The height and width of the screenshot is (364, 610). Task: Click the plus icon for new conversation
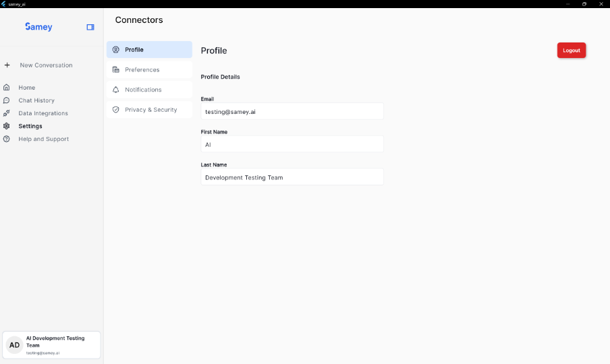pos(7,65)
